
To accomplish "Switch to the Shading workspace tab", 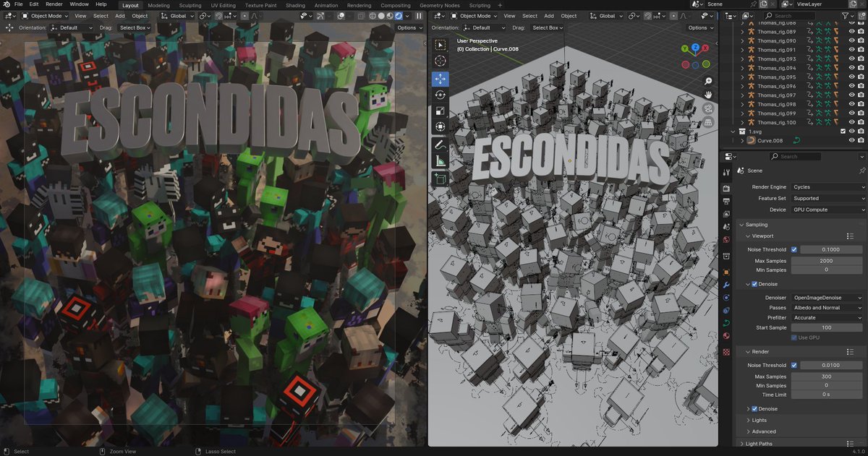I will pos(295,4).
